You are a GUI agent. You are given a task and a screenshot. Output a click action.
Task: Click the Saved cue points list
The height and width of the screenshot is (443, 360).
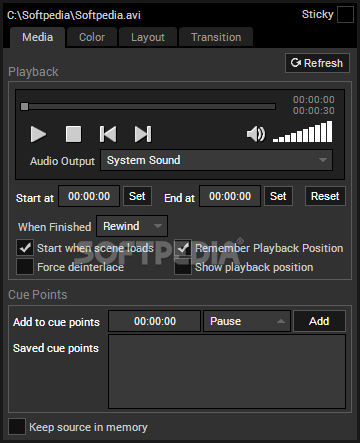pos(227,372)
